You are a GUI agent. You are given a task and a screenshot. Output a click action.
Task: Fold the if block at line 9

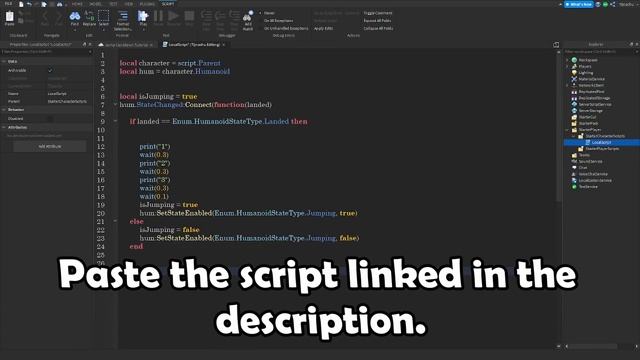tap(115, 121)
